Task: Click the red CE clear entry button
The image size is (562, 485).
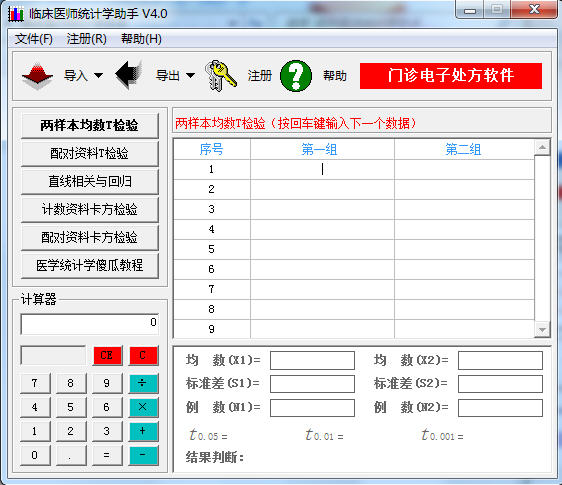Action: (107, 355)
